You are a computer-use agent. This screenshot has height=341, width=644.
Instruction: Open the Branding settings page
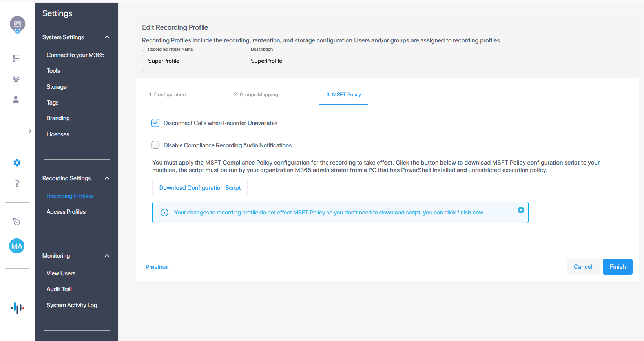tap(58, 118)
